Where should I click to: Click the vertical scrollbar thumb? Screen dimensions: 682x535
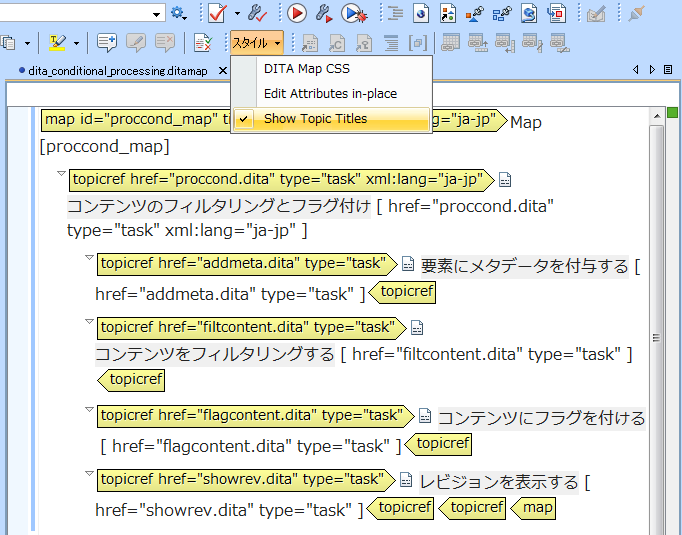point(656,331)
